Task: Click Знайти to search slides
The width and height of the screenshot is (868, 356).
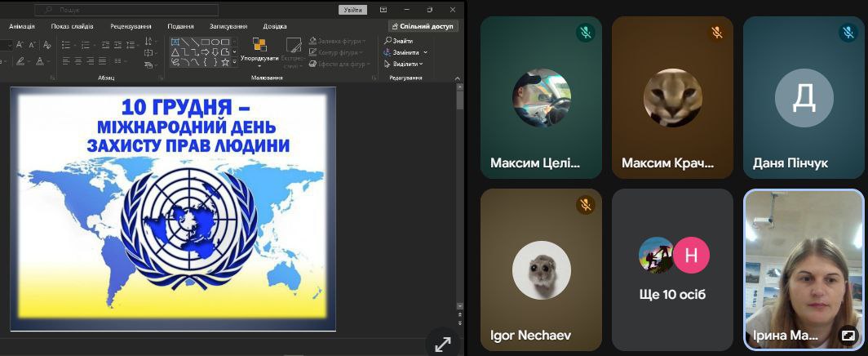Action: (x=399, y=41)
